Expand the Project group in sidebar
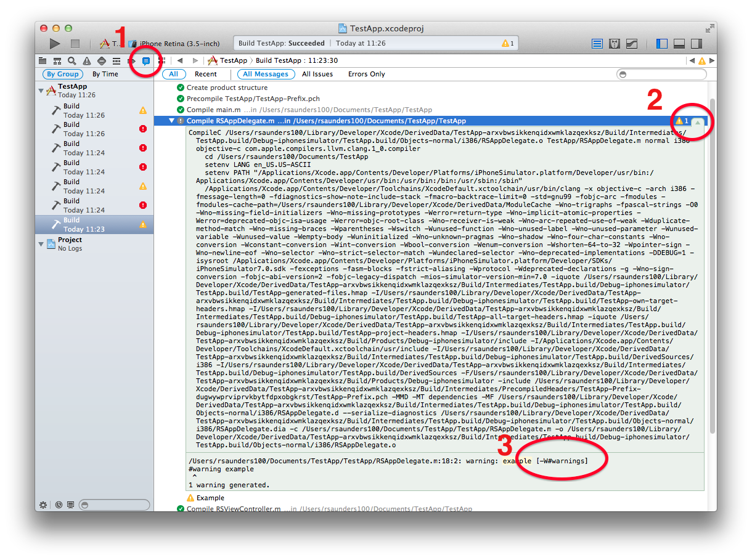Image resolution: width=752 pixels, height=560 pixels. 42,244
